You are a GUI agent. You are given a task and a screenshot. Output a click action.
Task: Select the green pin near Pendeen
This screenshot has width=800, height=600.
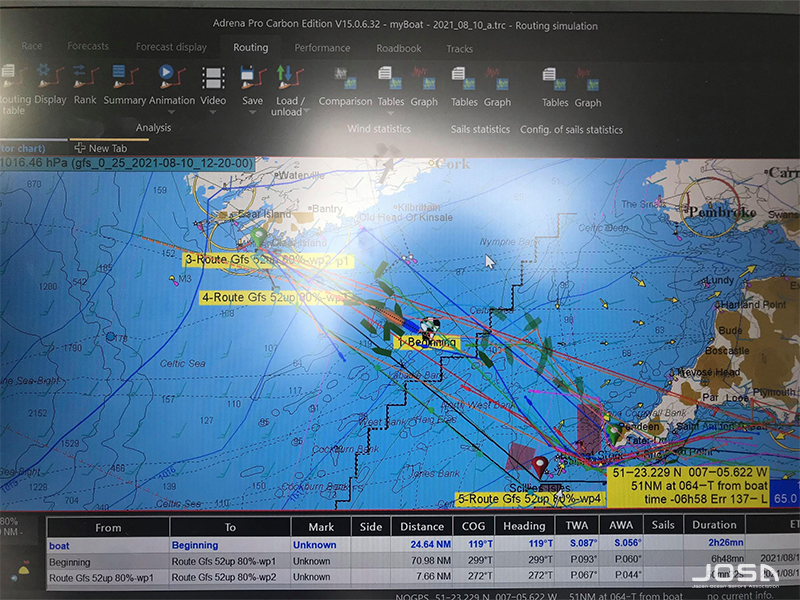coord(614,434)
